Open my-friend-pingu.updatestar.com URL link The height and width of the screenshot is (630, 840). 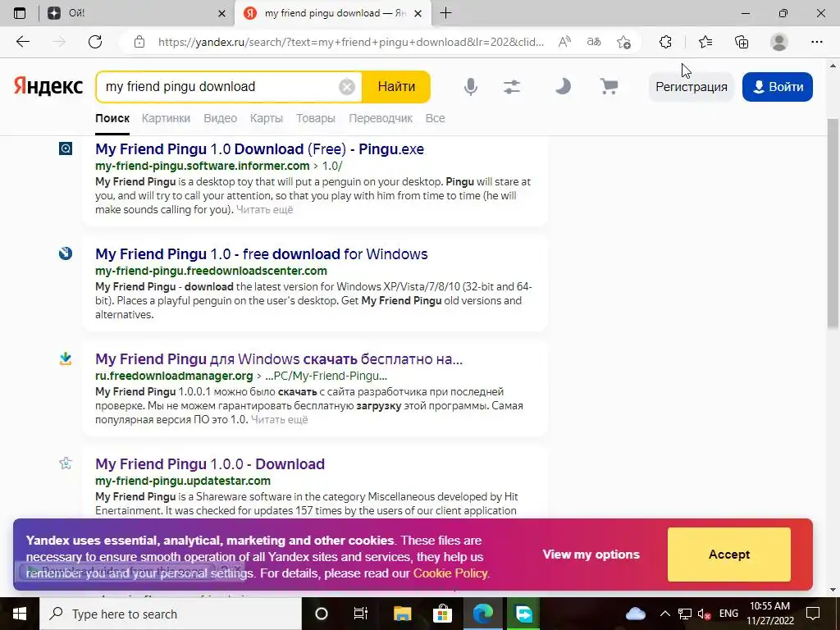pyautogui.click(x=183, y=481)
